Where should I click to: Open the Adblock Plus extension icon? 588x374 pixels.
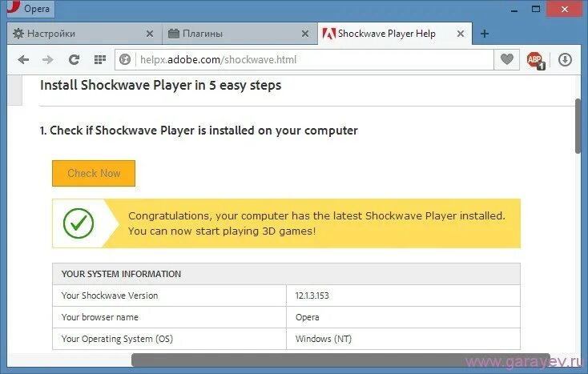(535, 60)
